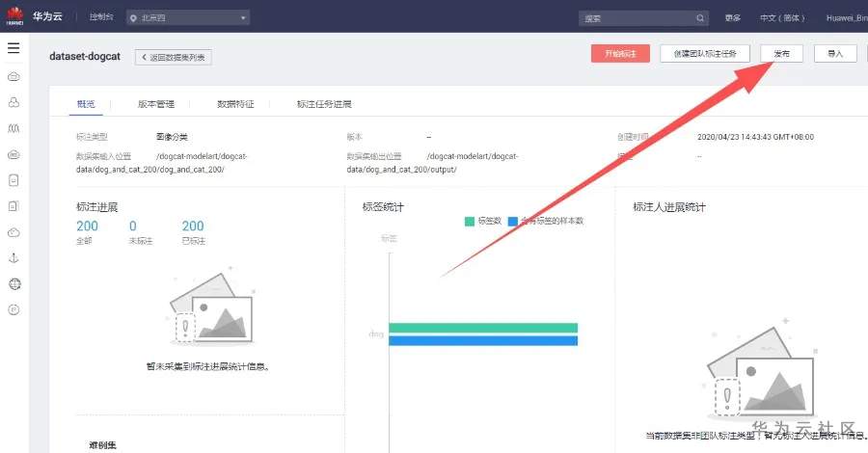Click the globe sidebar icon
The image size is (868, 453).
tap(14, 283)
